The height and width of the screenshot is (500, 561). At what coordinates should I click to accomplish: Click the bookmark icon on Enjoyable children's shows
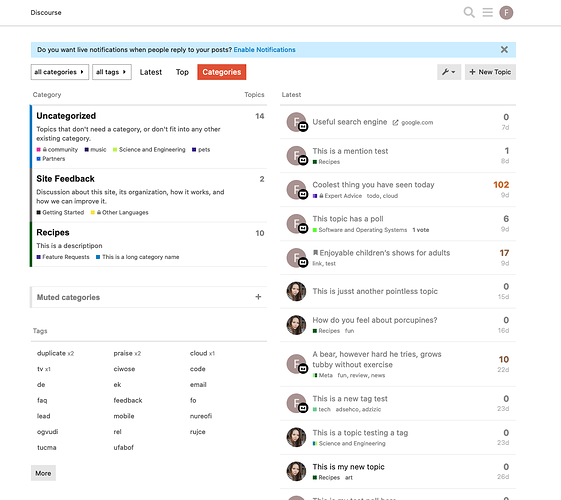coord(315,253)
